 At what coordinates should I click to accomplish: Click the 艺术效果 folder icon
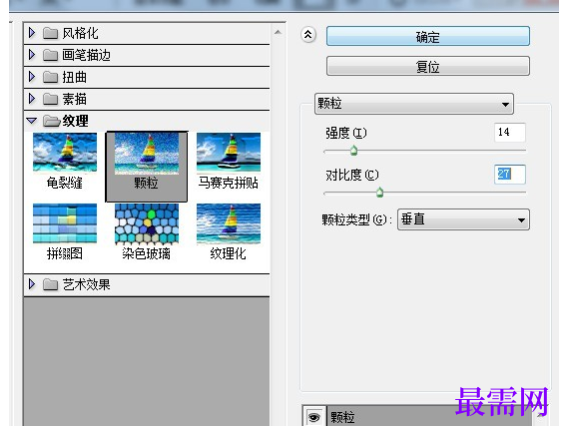pyautogui.click(x=50, y=285)
